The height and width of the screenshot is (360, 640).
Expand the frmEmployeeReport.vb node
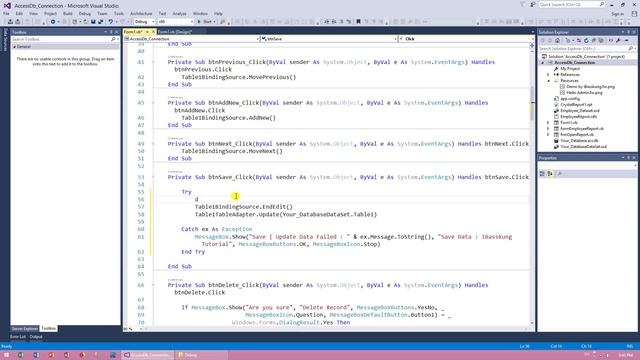tap(548, 129)
